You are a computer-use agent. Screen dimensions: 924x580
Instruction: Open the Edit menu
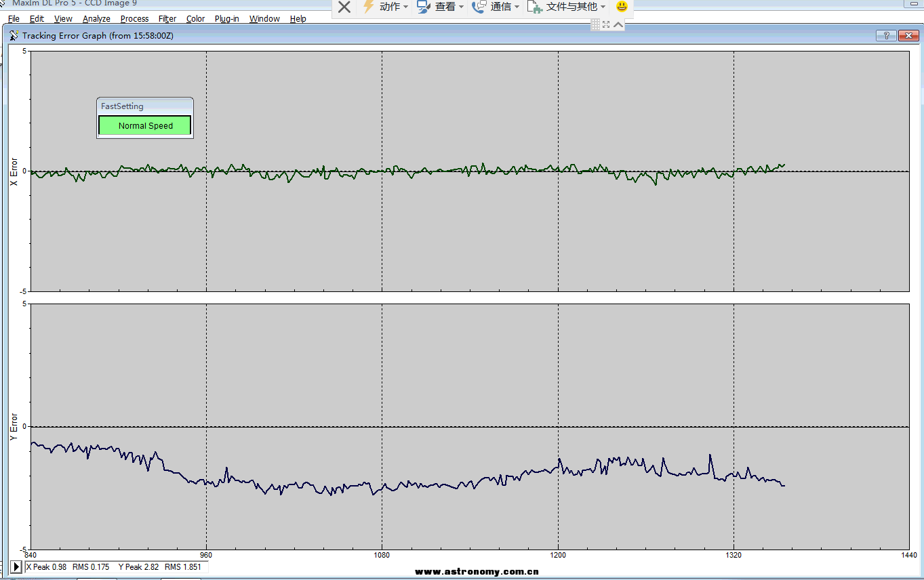click(x=37, y=19)
